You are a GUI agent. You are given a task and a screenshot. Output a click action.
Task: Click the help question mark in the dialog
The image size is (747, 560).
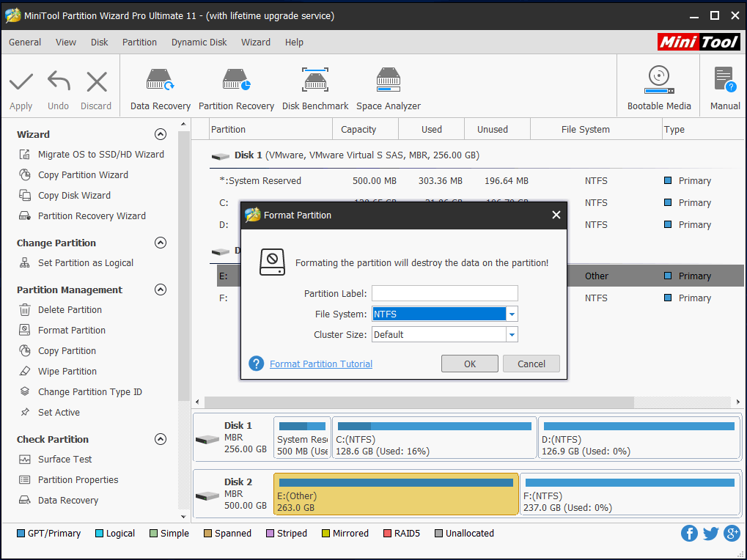(257, 364)
